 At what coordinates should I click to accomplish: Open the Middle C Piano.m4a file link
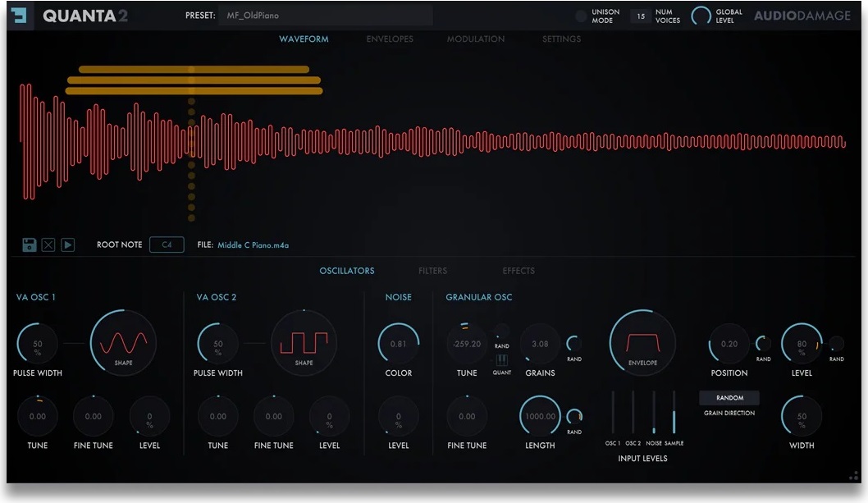[254, 245]
